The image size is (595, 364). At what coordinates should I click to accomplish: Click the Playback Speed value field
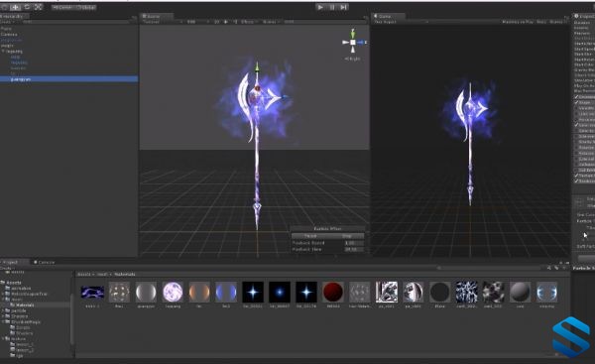pos(354,243)
